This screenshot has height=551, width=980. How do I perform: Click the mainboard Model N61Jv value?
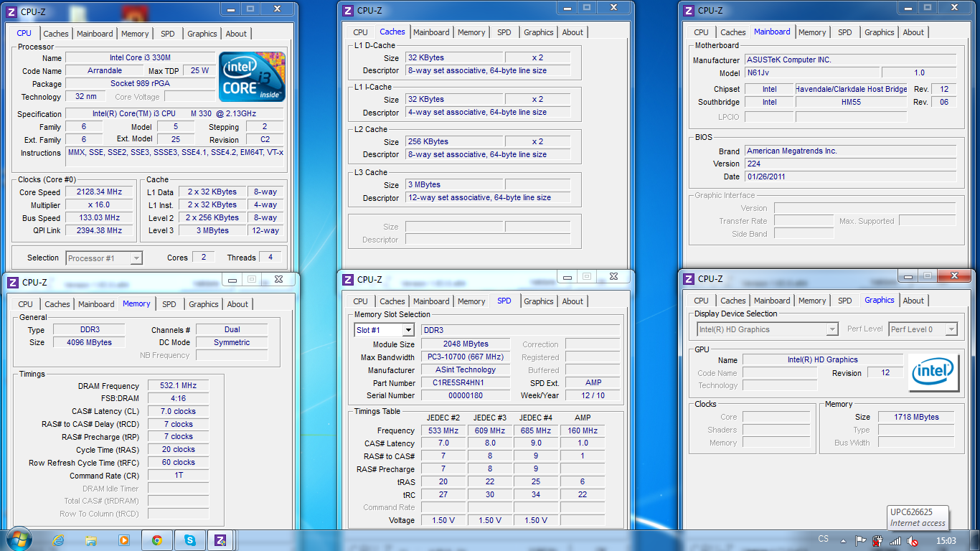pyautogui.click(x=811, y=72)
